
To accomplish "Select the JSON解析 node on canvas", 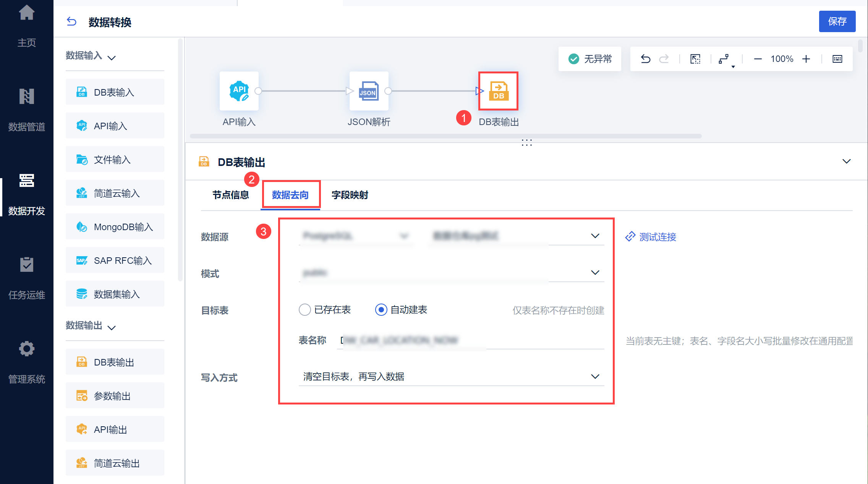I will [x=369, y=91].
